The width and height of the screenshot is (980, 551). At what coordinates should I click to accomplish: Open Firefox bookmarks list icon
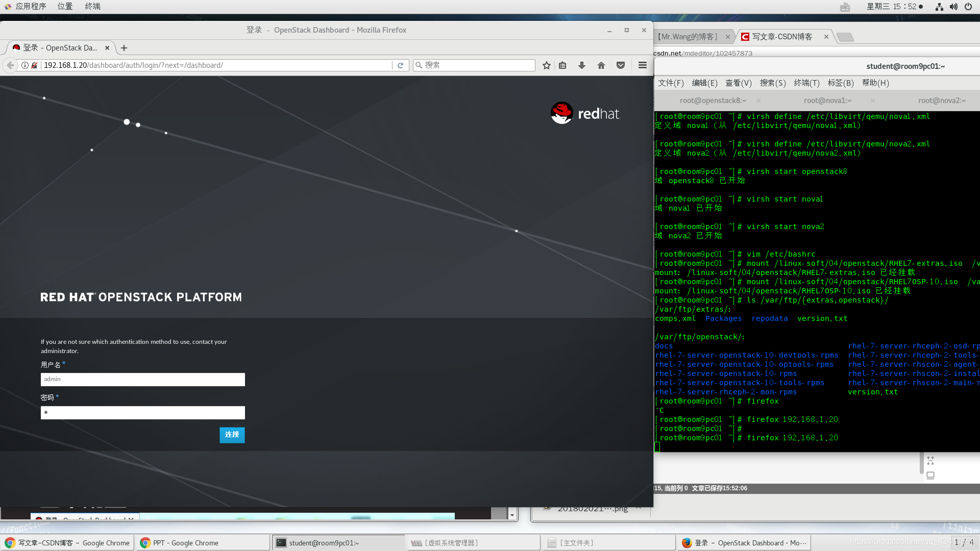pyautogui.click(x=562, y=65)
